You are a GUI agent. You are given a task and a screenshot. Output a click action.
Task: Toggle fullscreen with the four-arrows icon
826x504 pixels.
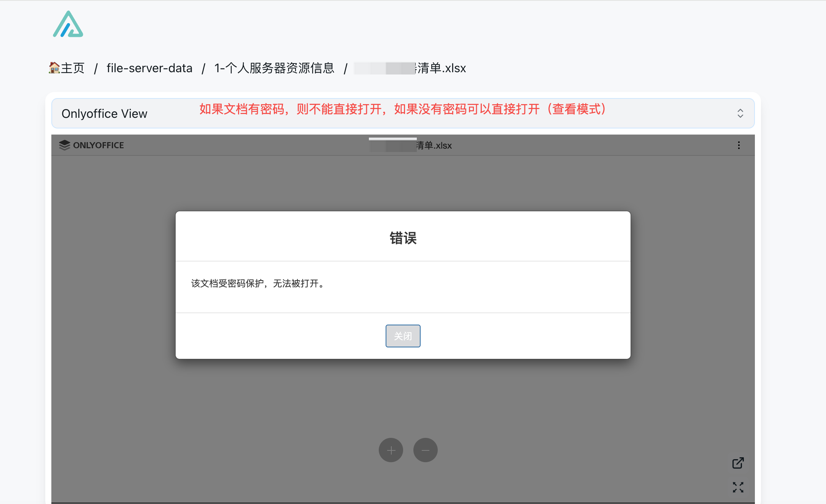738,487
